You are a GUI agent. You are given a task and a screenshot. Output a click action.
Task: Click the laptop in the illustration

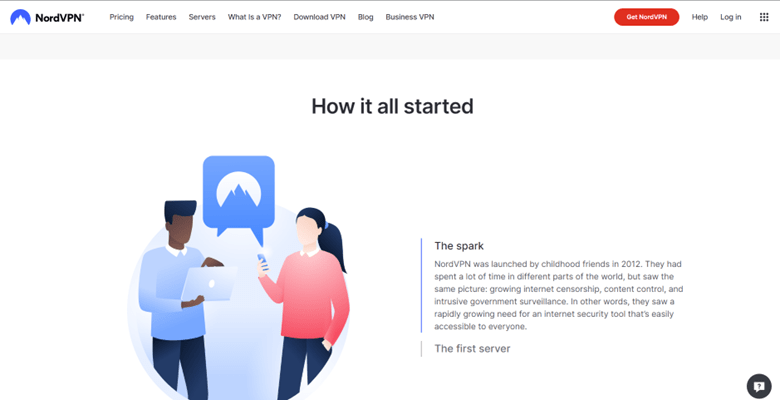pyautogui.click(x=209, y=284)
